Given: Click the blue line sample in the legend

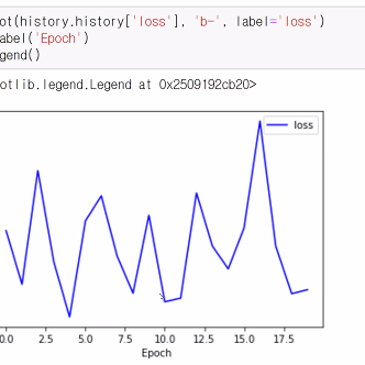Looking at the screenshot, I should (x=277, y=125).
